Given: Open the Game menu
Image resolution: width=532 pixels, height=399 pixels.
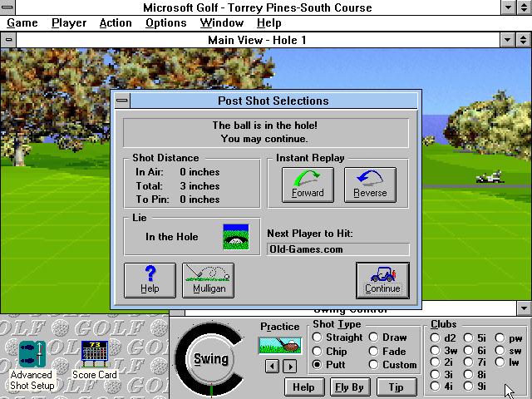Looking at the screenshot, I should [22, 23].
